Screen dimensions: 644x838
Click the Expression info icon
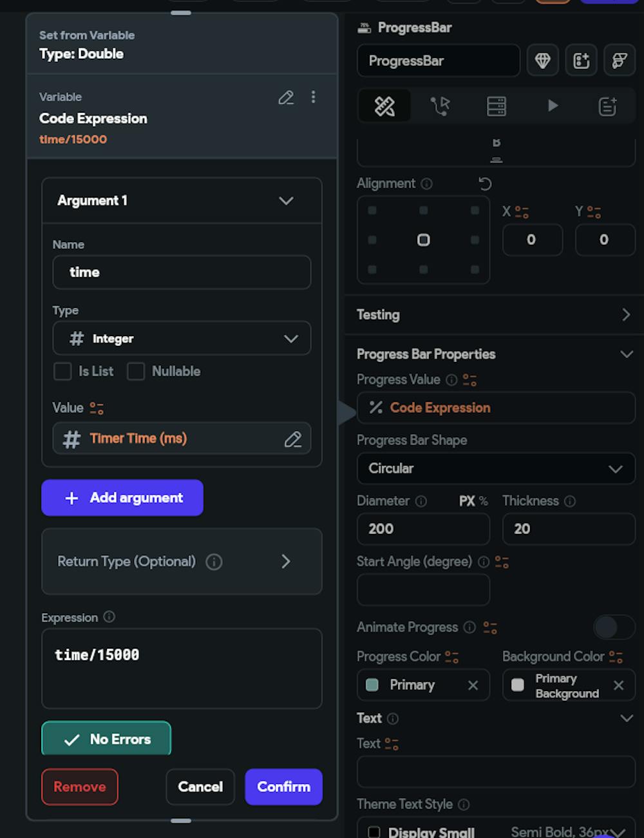click(x=109, y=617)
